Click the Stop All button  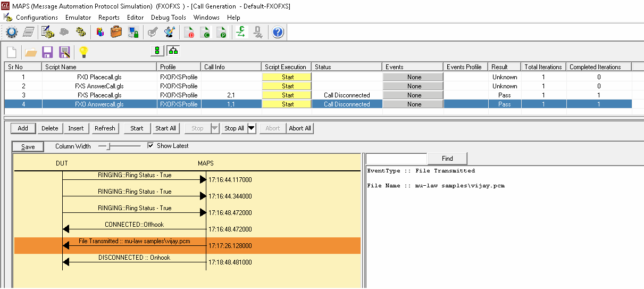(x=234, y=128)
